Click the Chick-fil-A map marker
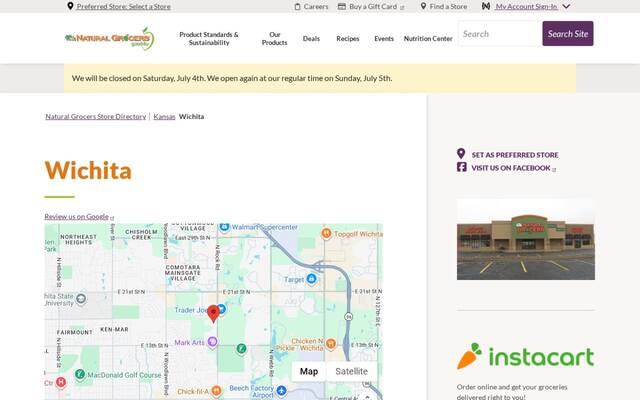 [217, 391]
